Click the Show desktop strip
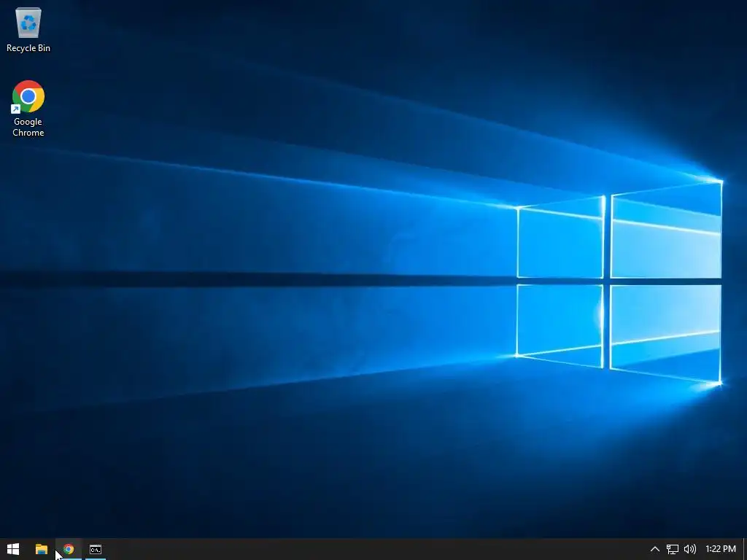Screen dimensions: 747x560 pos(745,549)
